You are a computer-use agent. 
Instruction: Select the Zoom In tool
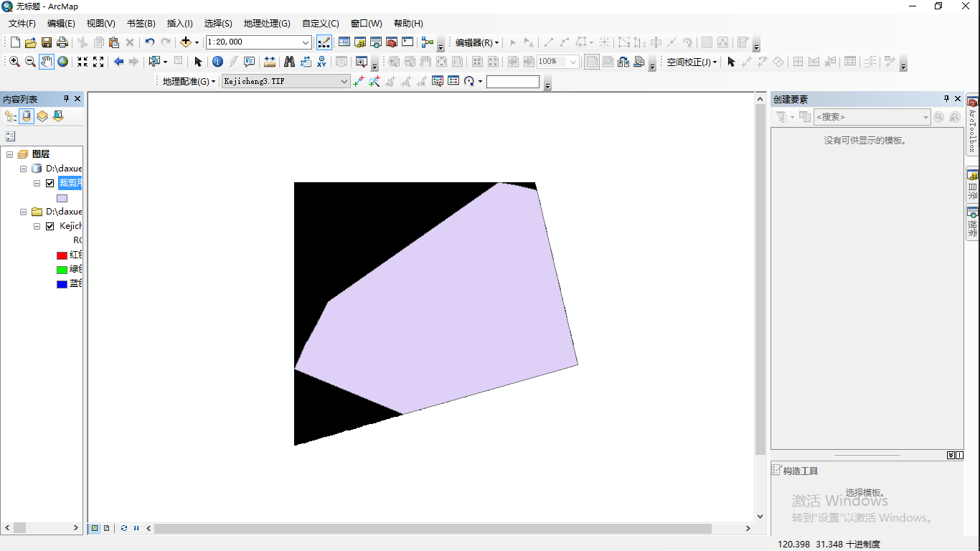coord(14,62)
